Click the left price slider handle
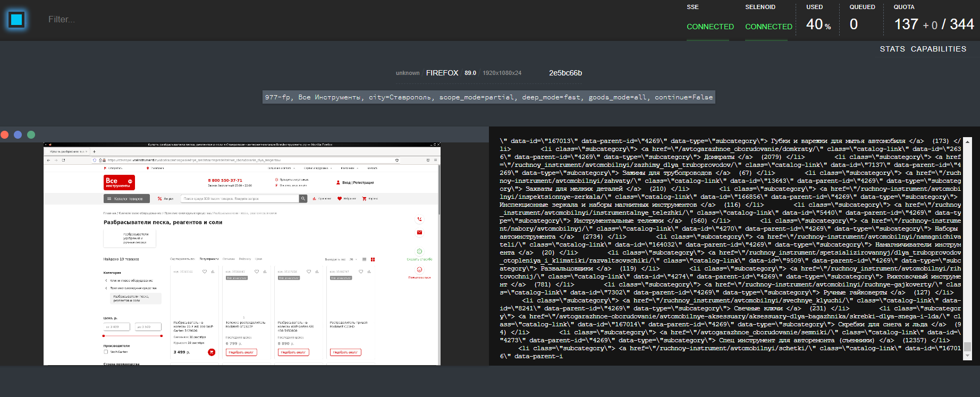Screen dimensions: 980x397 pos(104,336)
